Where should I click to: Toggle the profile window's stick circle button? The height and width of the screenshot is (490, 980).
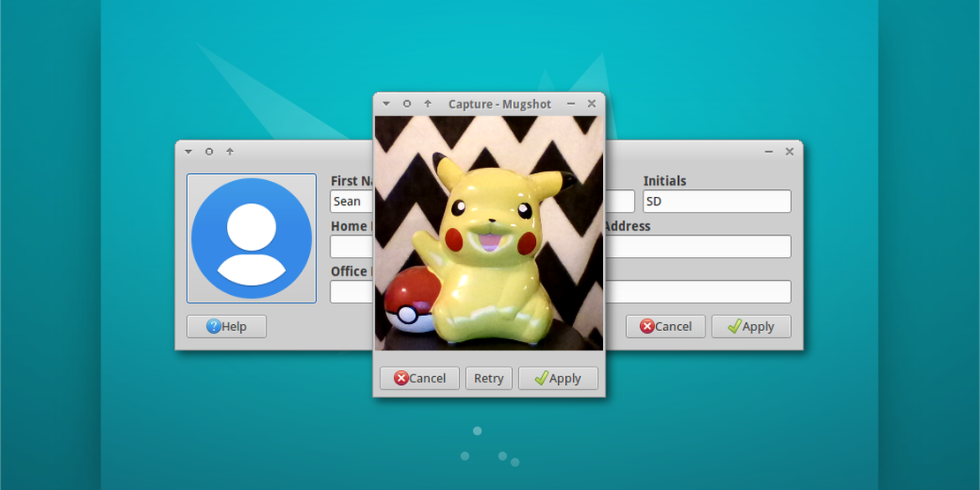pyautogui.click(x=209, y=152)
